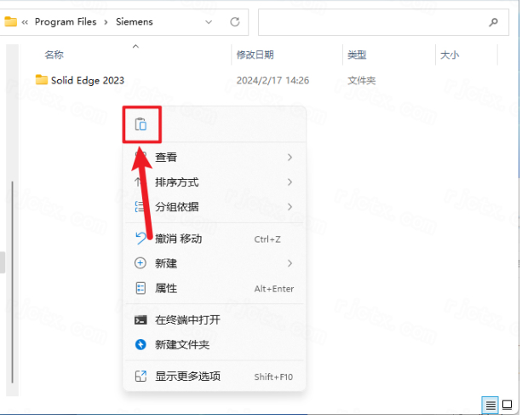Screen dimensions: 522x420
Task: Click the Solid Edge 2023 folder icon
Action: (42, 80)
